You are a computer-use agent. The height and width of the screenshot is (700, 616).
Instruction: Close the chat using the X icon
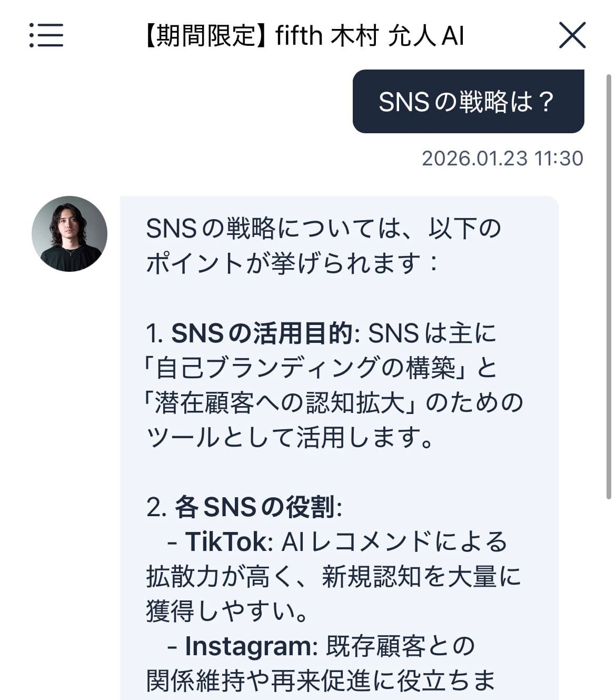(572, 35)
